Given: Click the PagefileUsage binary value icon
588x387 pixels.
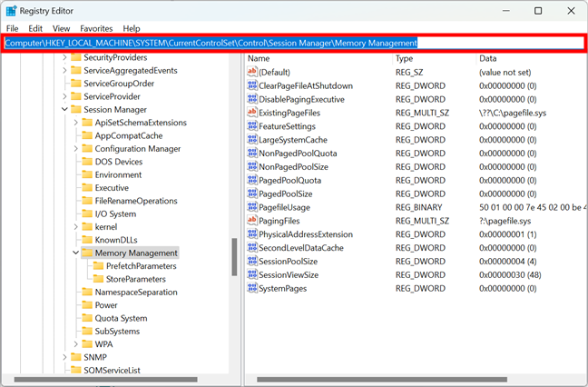Looking at the screenshot, I should tap(252, 207).
